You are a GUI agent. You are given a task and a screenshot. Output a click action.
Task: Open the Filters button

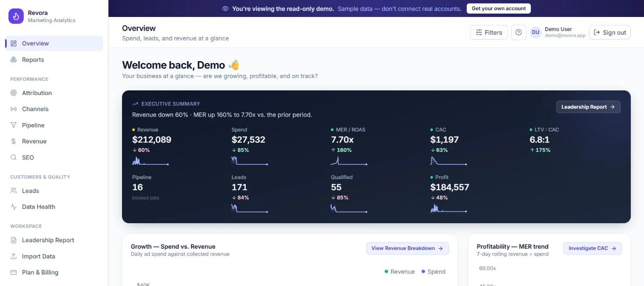pos(489,32)
